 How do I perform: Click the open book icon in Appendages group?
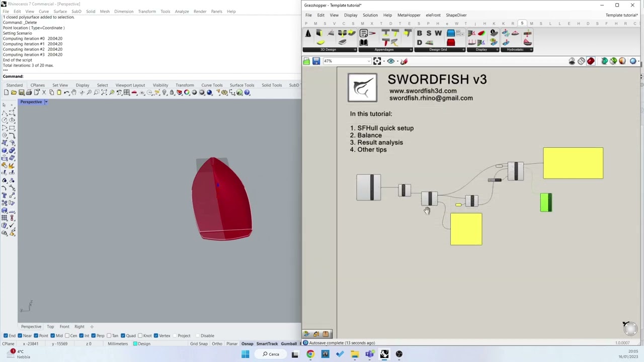point(364,43)
